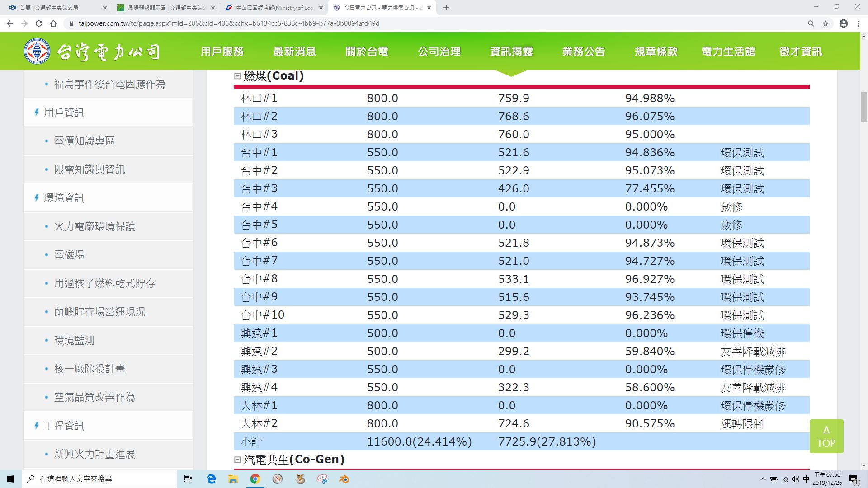Click the Taipower company logo
This screenshot has width=868, height=488.
point(92,51)
